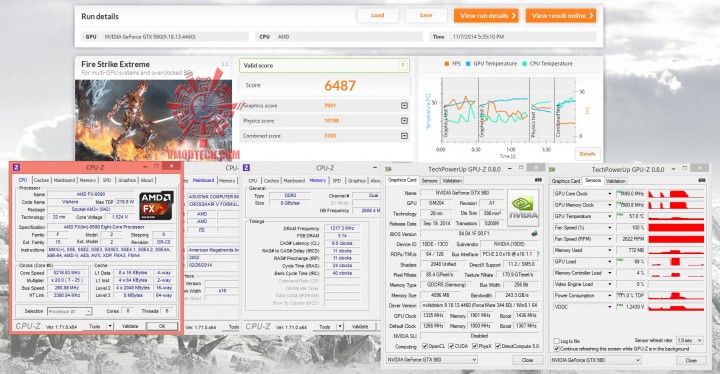This screenshot has height=374, width=720.
Task: Click the Save button in Run details
Action: [426, 15]
